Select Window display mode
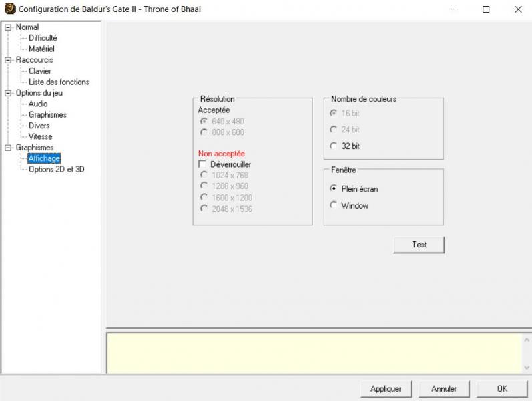 tap(350, 205)
